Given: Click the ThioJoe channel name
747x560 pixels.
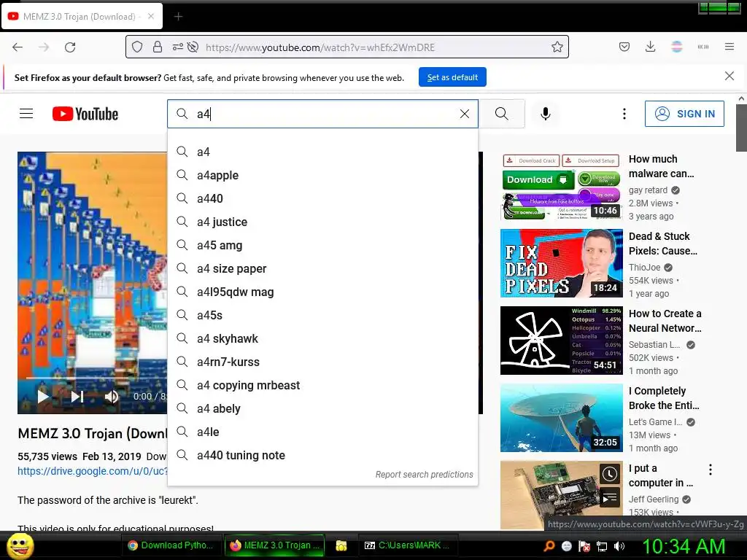Looking at the screenshot, I should tap(644, 267).
